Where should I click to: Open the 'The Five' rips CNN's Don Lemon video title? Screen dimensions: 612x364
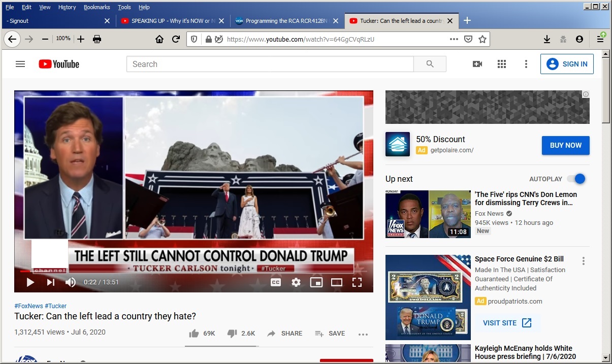tap(526, 198)
